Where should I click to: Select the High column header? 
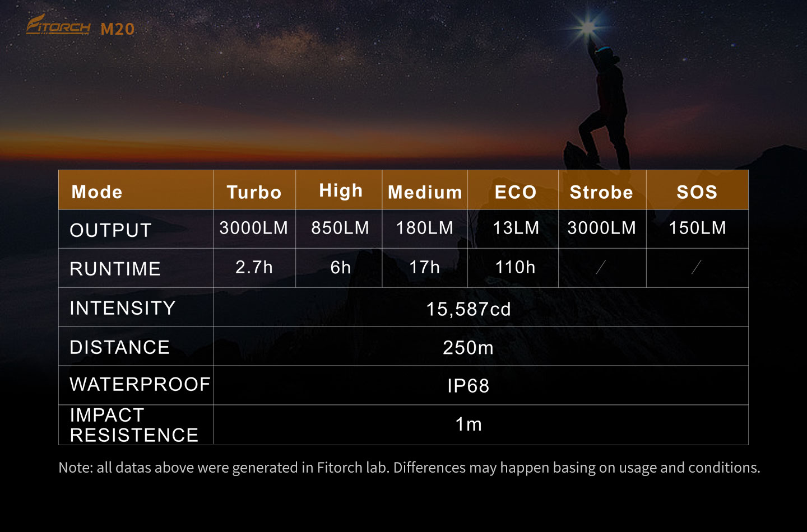pos(341,191)
